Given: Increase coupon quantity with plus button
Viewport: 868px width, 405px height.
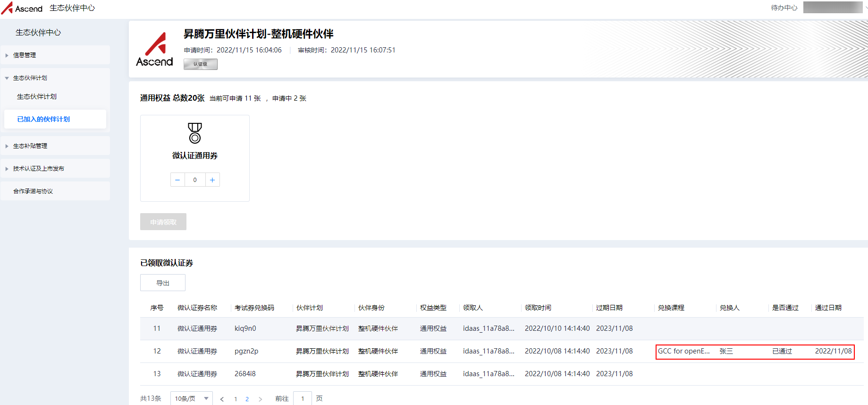Looking at the screenshot, I should point(212,180).
